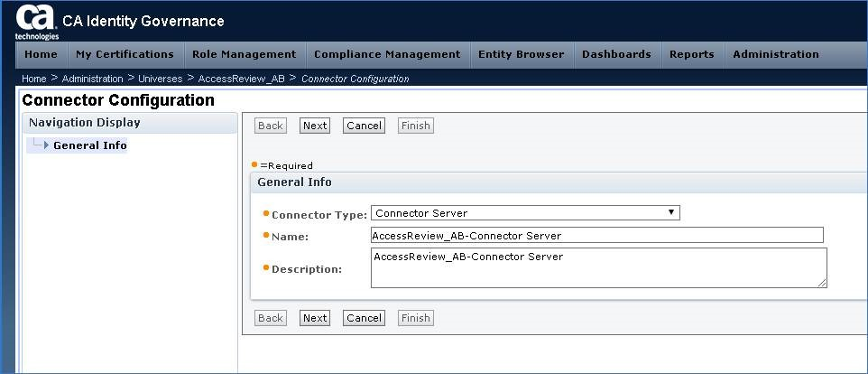Follow the Universes breadcrumb link

(160, 79)
